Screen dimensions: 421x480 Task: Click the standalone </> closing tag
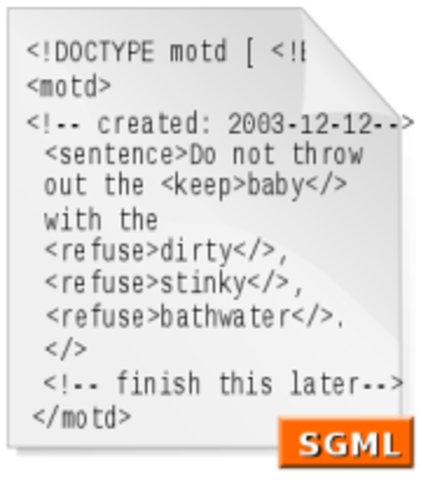coord(66,349)
